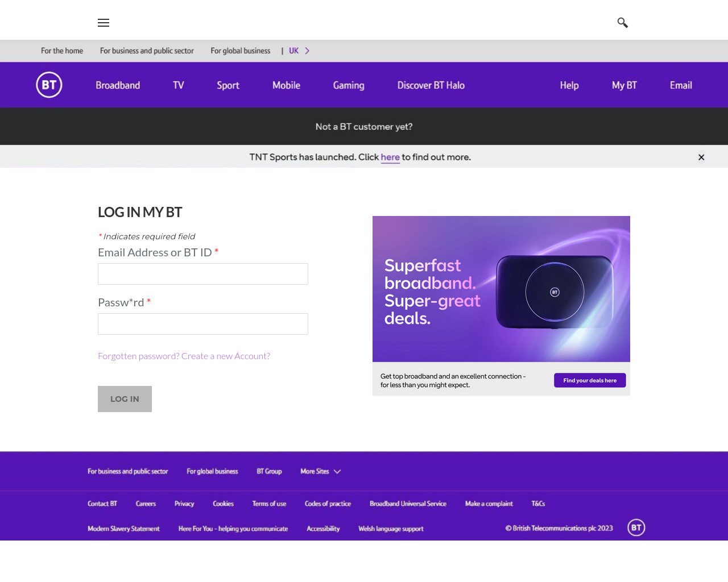Open the hamburger menu icon
728x582 pixels.
[x=104, y=23]
